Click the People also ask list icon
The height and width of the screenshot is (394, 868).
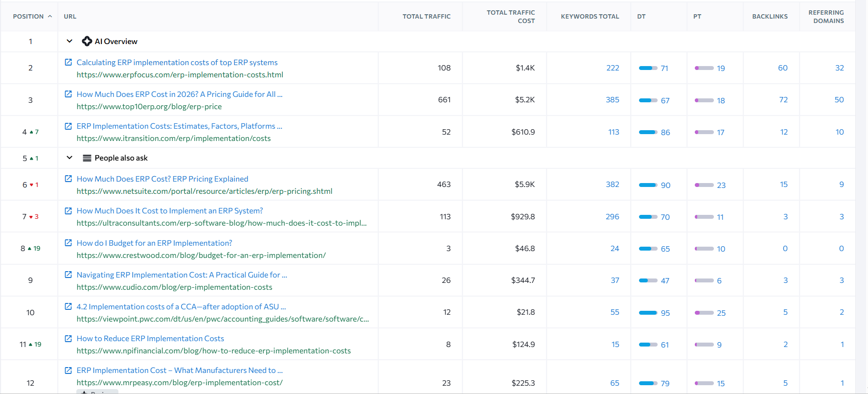(x=87, y=158)
